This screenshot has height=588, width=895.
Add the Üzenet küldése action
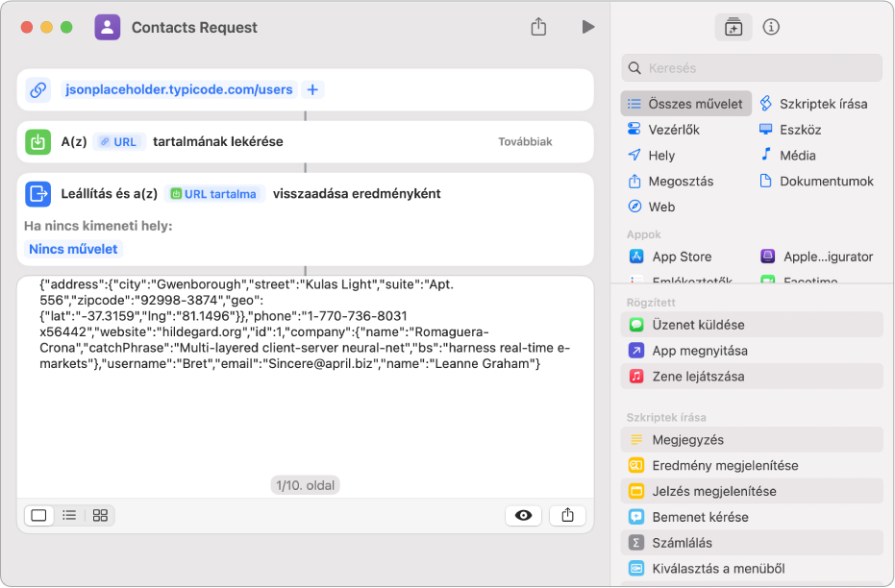tap(698, 325)
